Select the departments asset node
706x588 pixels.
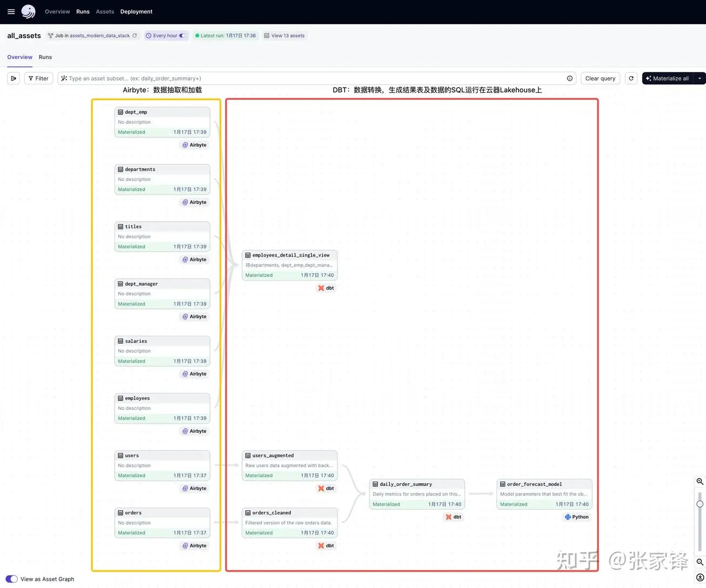[x=162, y=179]
